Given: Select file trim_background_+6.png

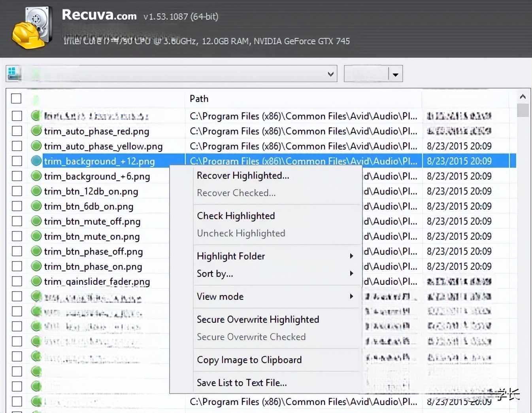Looking at the screenshot, I should (97, 176).
